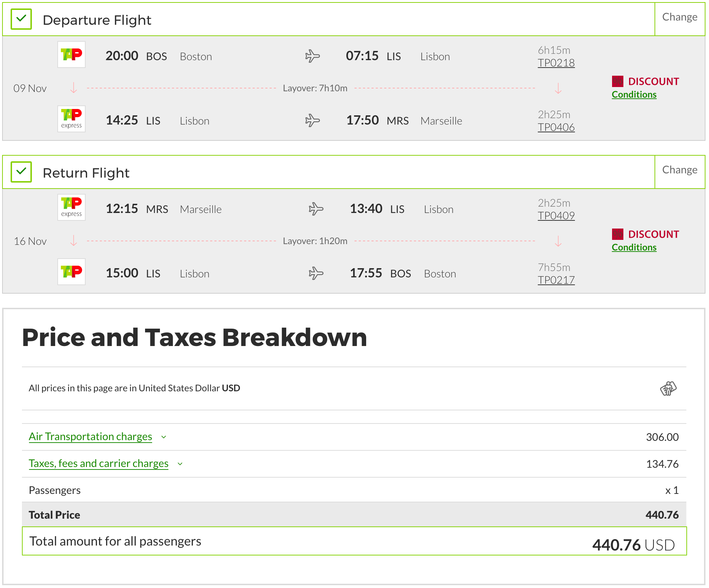The image size is (709, 588).
Task: Change the Return Flight
Action: click(x=679, y=170)
